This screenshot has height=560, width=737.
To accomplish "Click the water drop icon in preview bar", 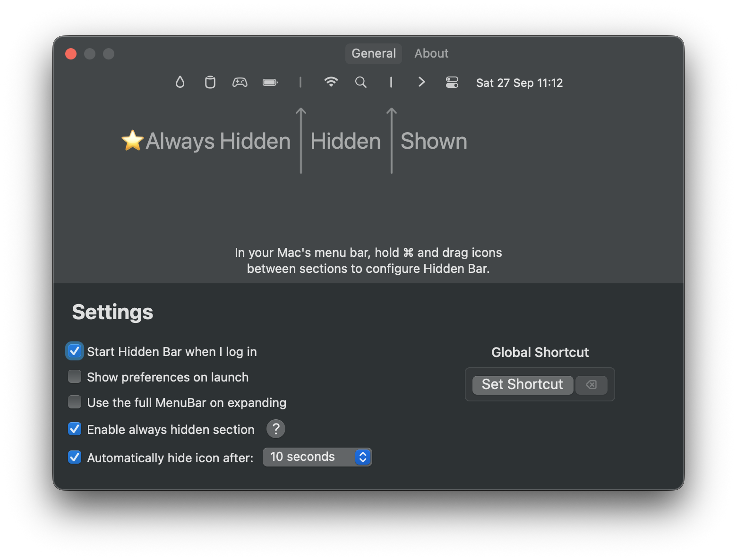I will [x=180, y=82].
